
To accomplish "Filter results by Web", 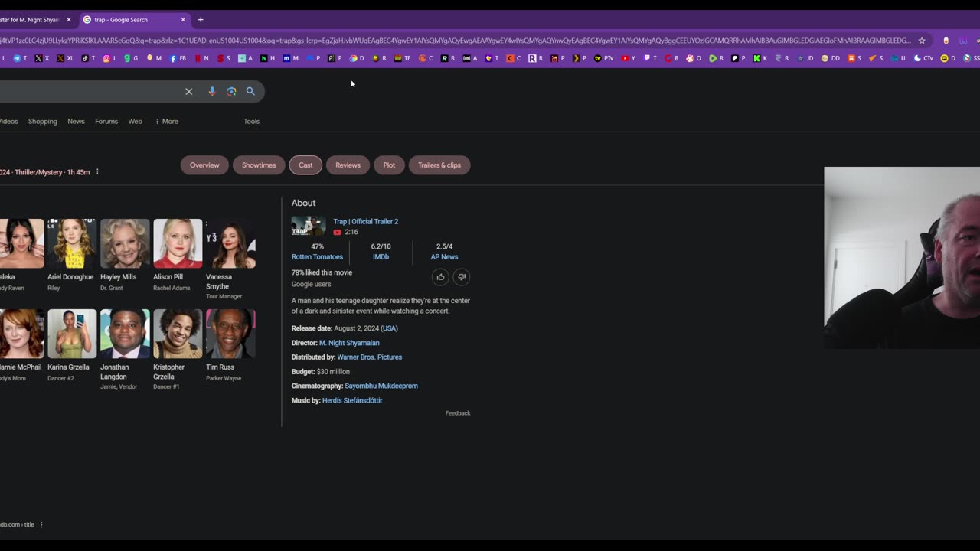I will (135, 121).
